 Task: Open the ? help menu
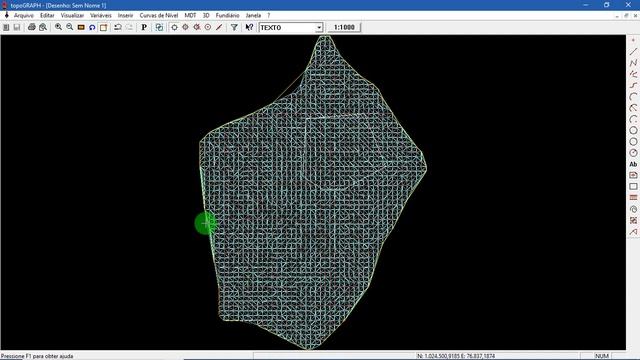pos(269,16)
